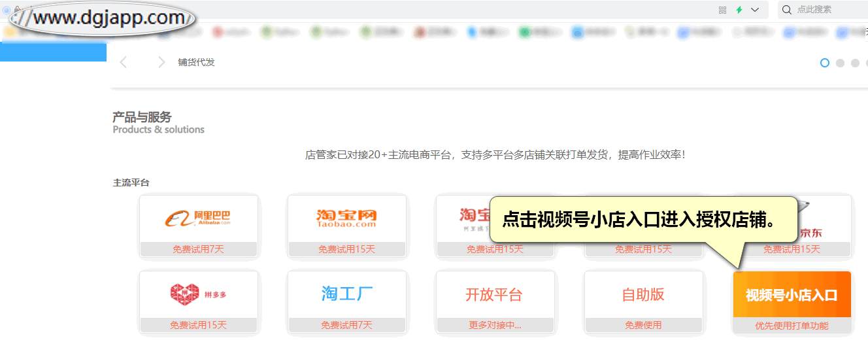Select the Pinduoduo (拼多多) platform card
868x344 pixels.
(x=199, y=301)
